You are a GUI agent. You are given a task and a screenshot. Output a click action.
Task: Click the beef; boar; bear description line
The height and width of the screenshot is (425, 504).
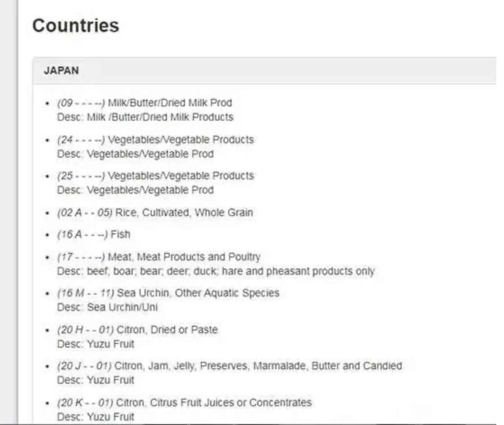(x=216, y=271)
